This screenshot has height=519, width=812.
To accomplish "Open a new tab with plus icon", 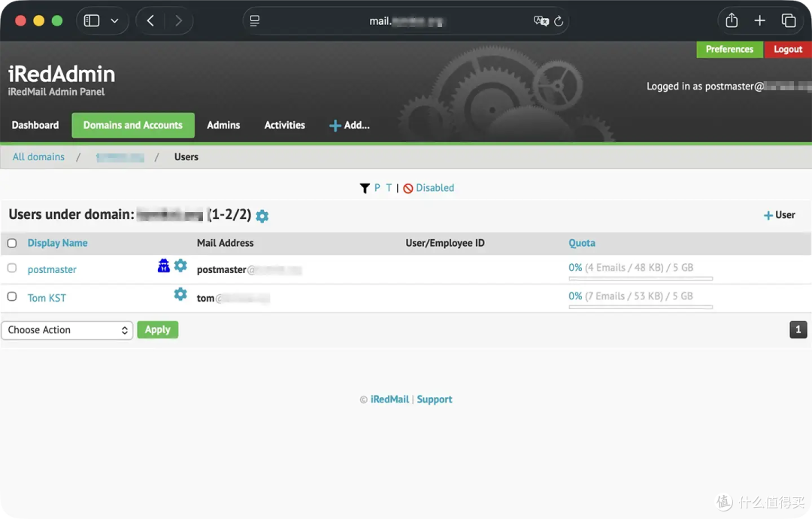I will click(x=759, y=21).
